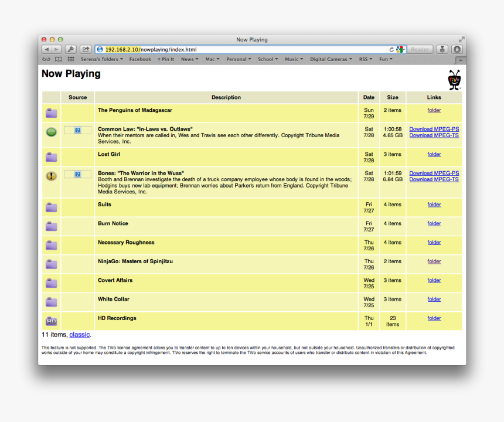Open Reading List glasses icon
504x422 pixels.
pos(46,59)
